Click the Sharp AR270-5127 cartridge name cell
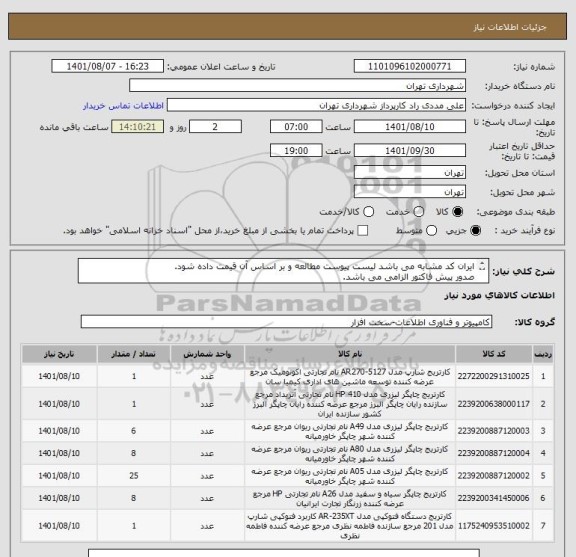The width and height of the screenshot is (576, 557). (x=350, y=377)
